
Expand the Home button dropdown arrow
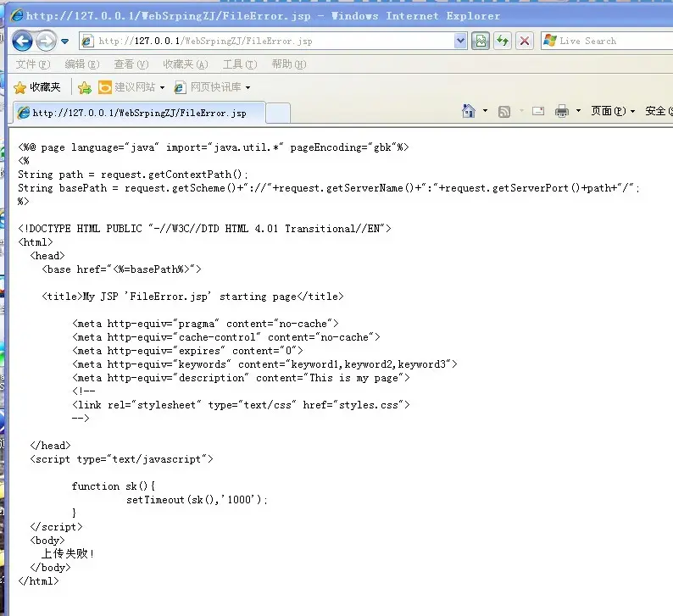click(x=485, y=111)
